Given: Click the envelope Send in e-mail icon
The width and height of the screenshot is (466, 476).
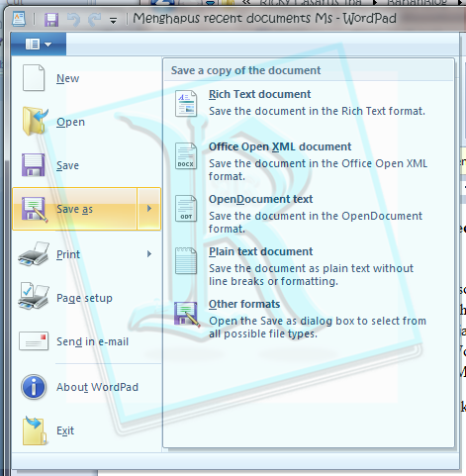Looking at the screenshot, I should [x=34, y=341].
